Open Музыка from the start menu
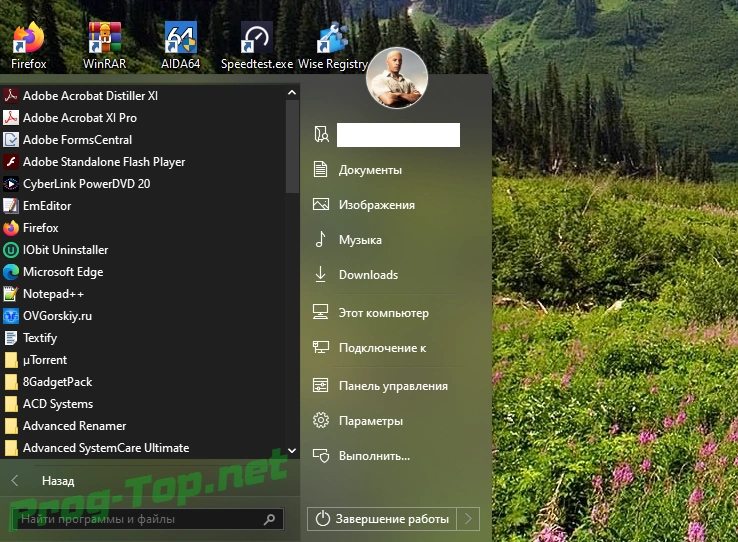Image resolution: width=738 pixels, height=542 pixels. point(360,239)
